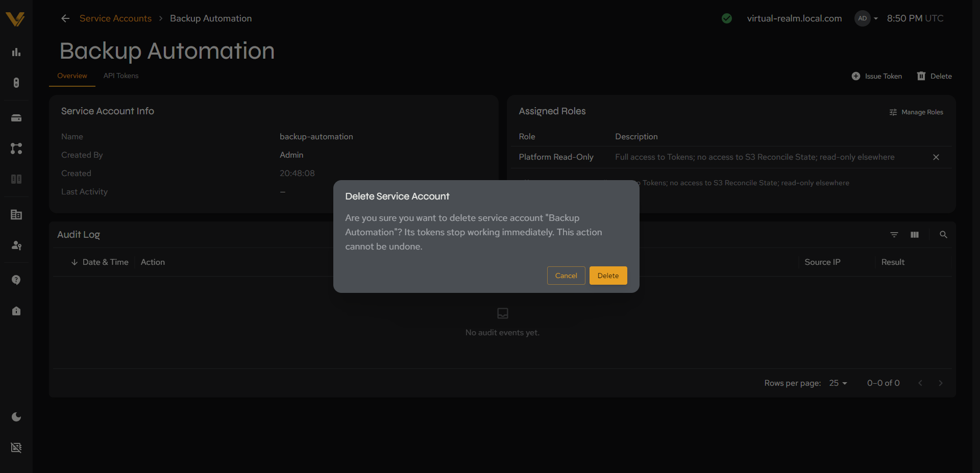
Task: Open the Service Accounts breadcrumb link
Action: pyautogui.click(x=115, y=18)
